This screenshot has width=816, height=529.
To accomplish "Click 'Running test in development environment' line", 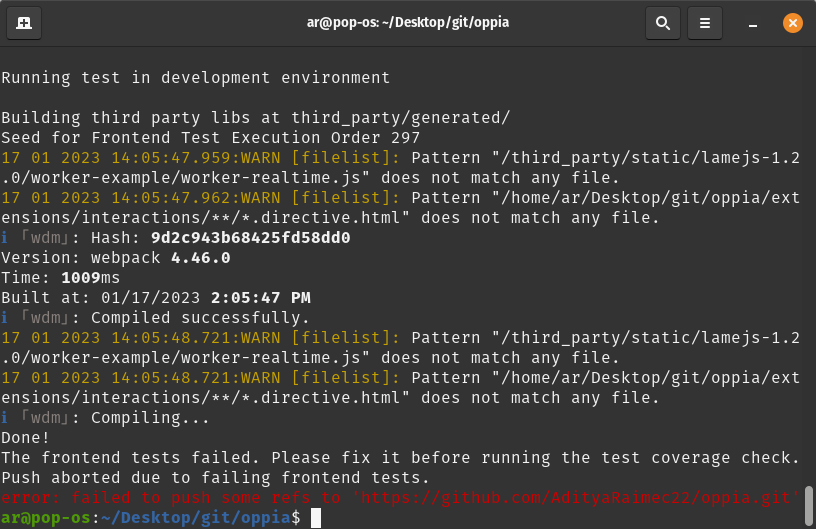I will [x=195, y=78].
